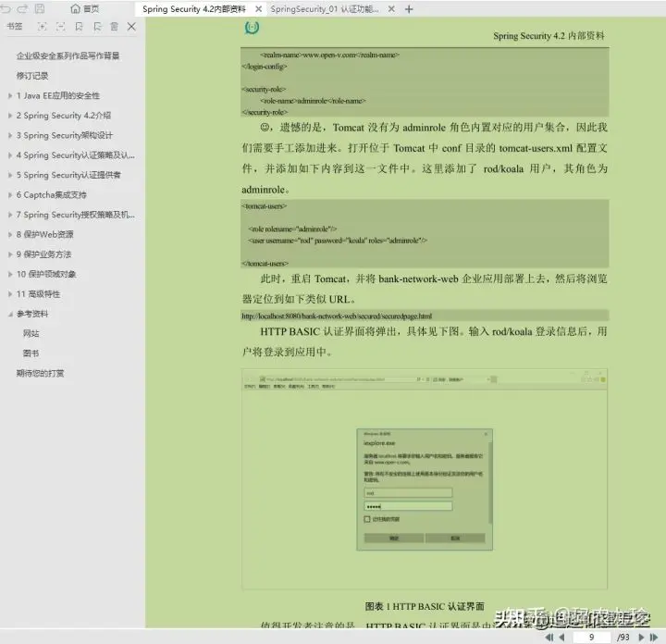Go to next page arrow

pos(641,637)
